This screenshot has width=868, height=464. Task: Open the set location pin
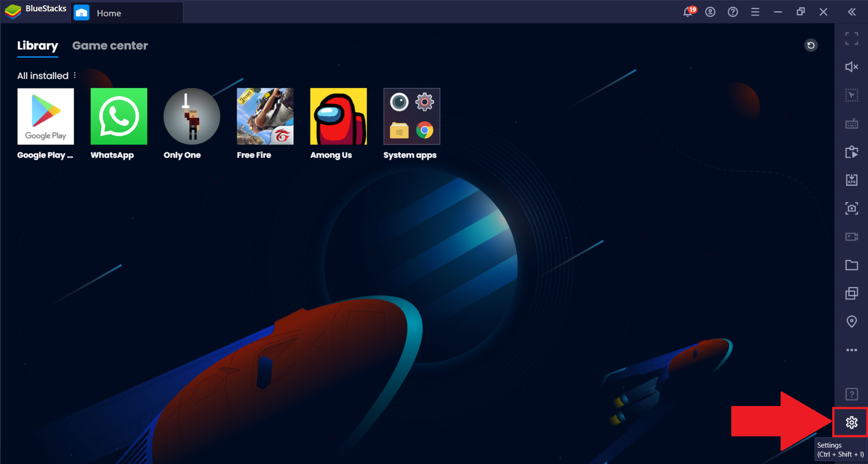[851, 322]
